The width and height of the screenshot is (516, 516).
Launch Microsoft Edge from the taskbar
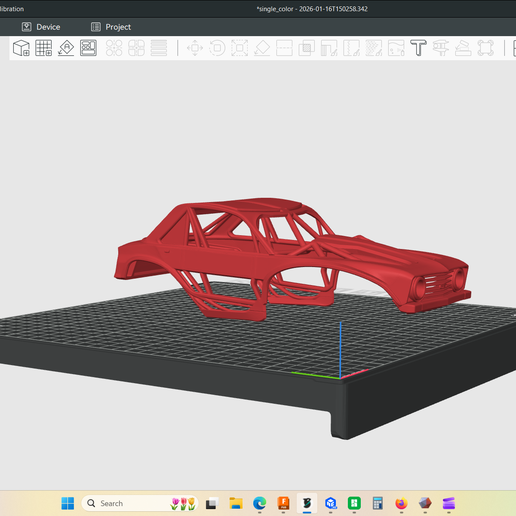[259, 503]
